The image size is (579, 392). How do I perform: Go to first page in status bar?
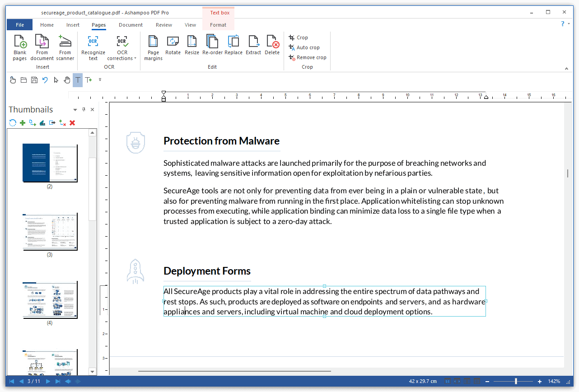pyautogui.click(x=12, y=382)
